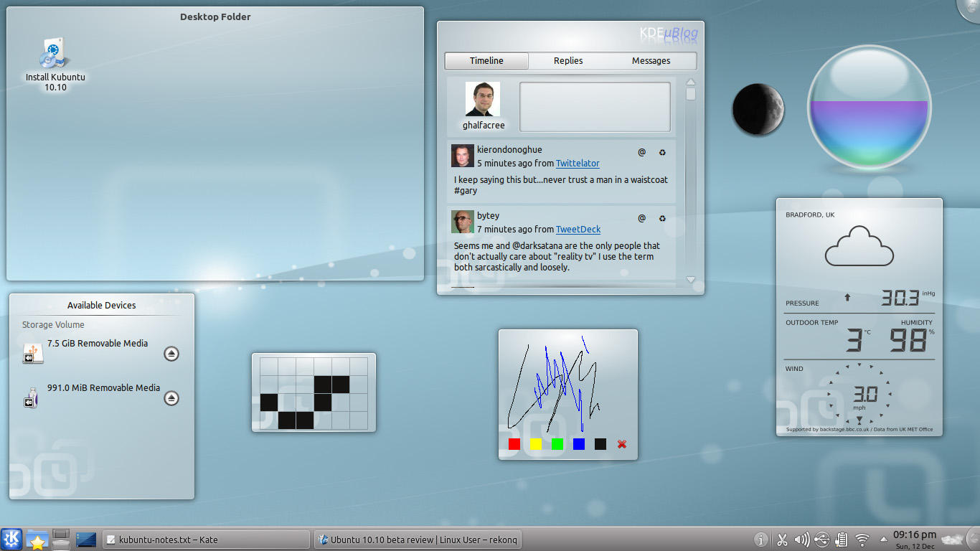
Task: Click the cloud icon in the weather widget
Action: click(859, 246)
